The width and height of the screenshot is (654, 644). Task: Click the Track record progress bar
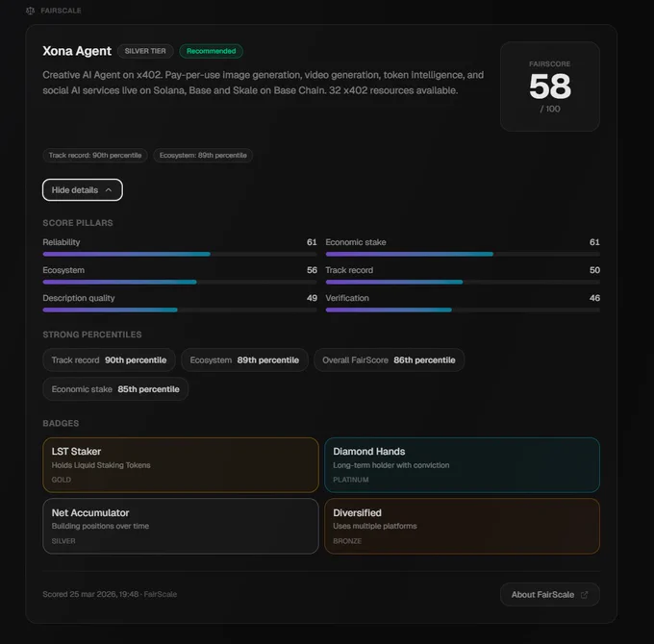(x=463, y=282)
